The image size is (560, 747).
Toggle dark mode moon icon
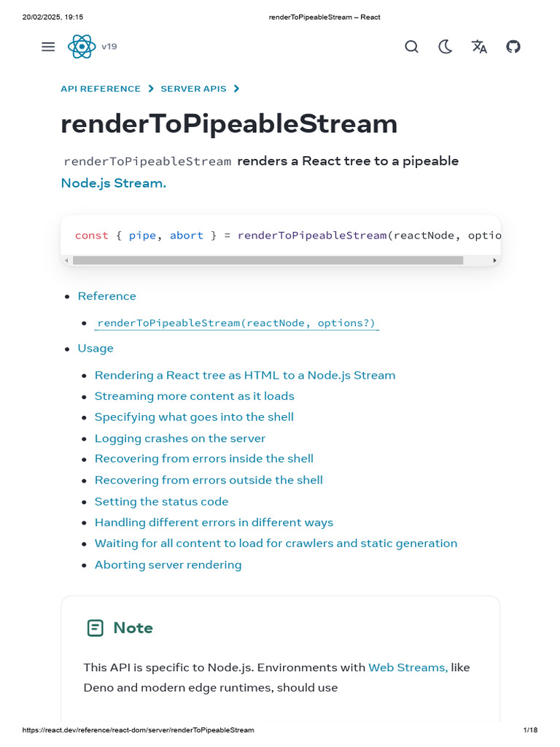click(x=446, y=47)
